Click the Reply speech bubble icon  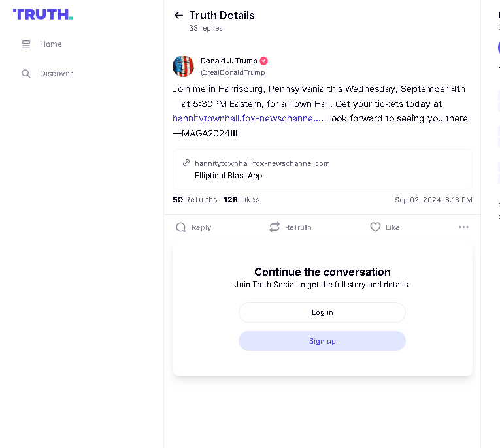181,227
